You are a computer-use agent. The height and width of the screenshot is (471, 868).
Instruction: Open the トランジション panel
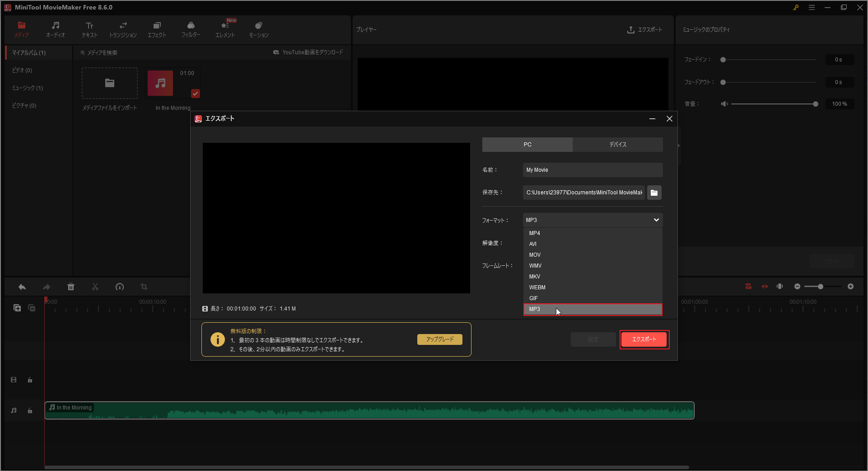(x=122, y=29)
